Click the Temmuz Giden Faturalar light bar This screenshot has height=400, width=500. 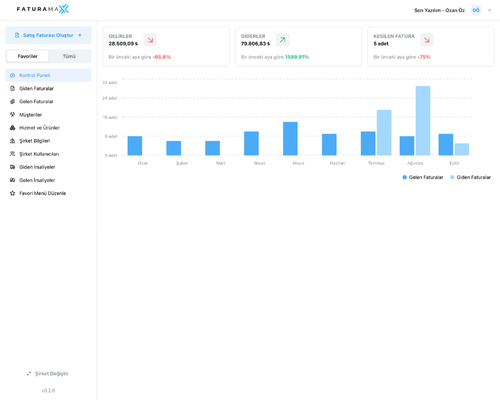[x=384, y=133]
